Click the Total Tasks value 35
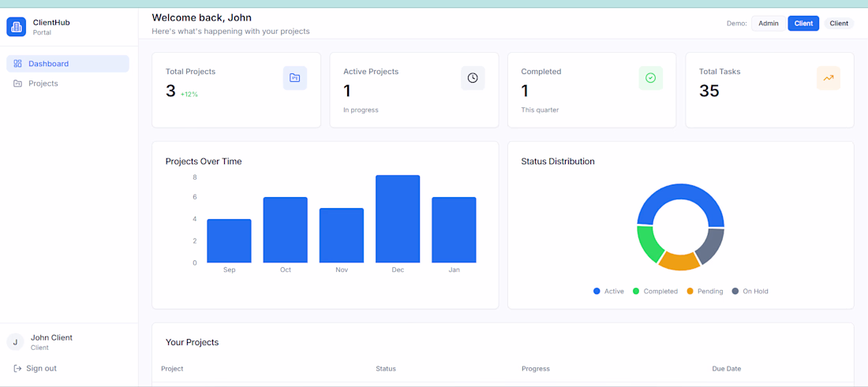Screen dimensions: 868x387 (x=709, y=91)
